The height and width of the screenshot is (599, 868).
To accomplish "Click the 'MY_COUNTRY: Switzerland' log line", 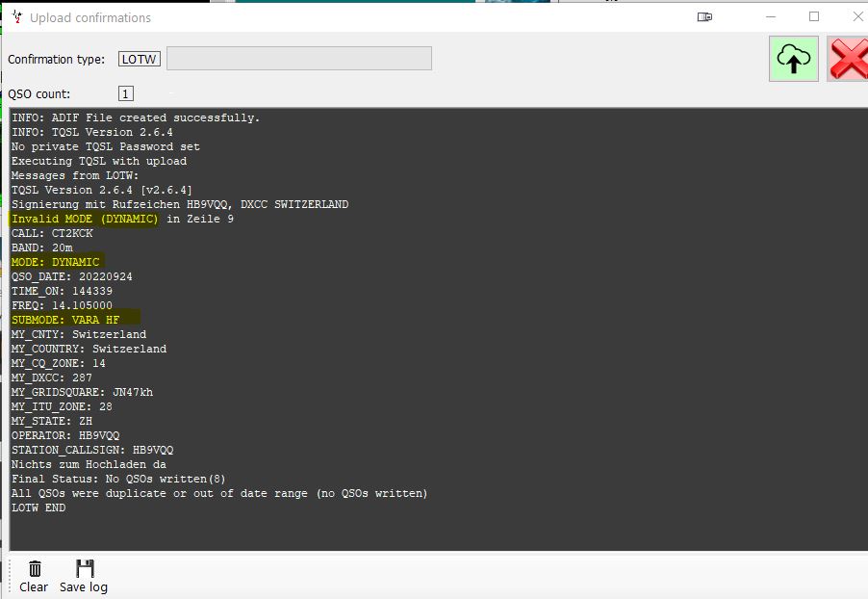I will (89, 349).
